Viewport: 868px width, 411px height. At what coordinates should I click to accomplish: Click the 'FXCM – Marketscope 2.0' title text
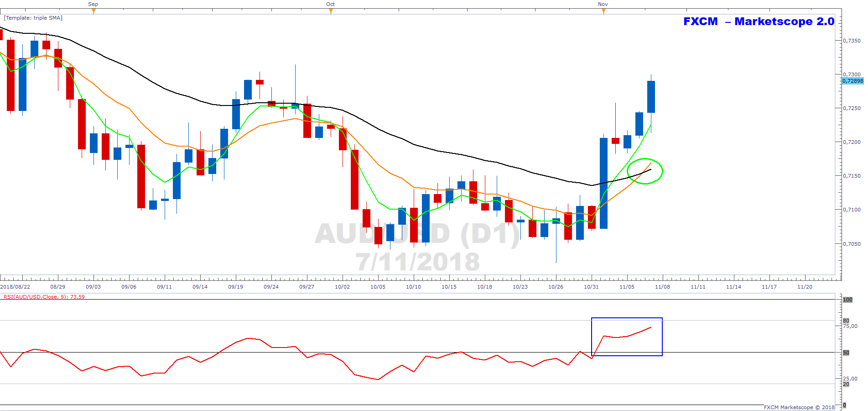[x=759, y=21]
